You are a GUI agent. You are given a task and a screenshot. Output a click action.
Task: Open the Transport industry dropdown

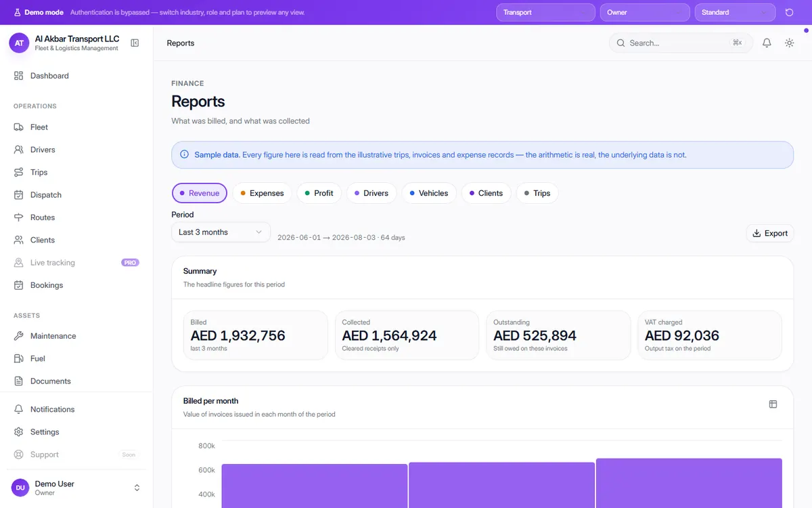coord(545,12)
